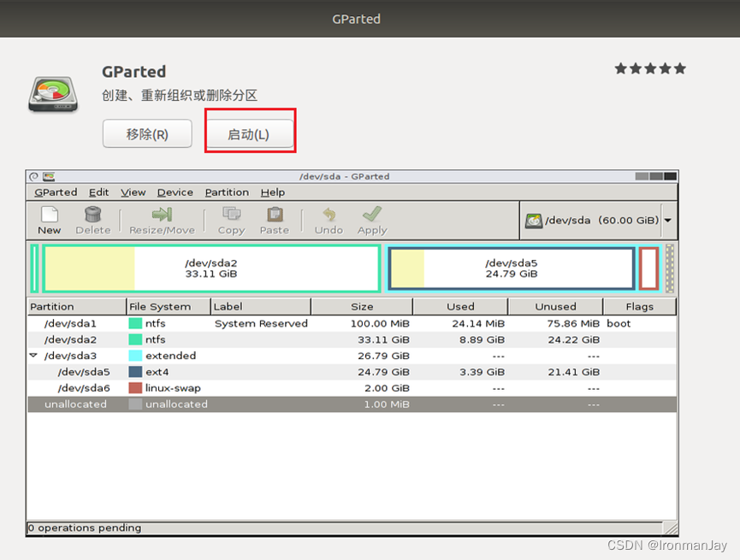Click the window menu icon in GParted titlebar
740x560 pixels.
click(33, 176)
